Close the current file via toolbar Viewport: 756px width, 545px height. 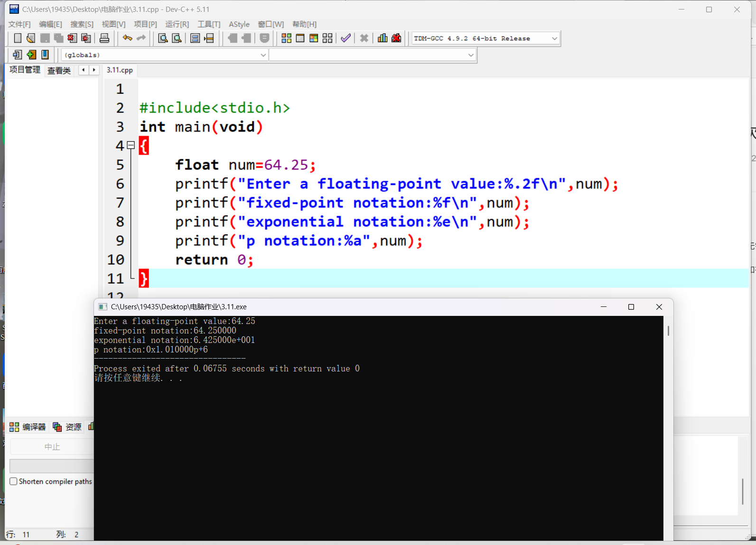pos(72,38)
